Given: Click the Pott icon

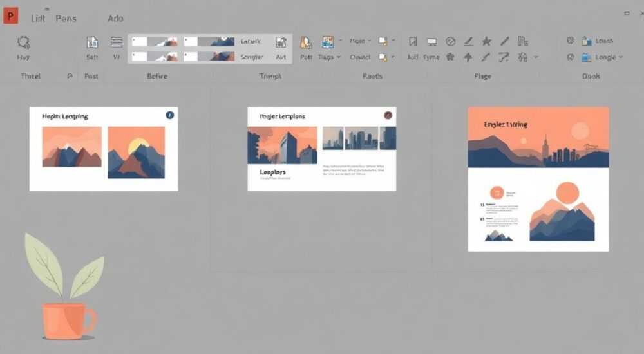Looking at the screenshot, I should click(x=306, y=42).
